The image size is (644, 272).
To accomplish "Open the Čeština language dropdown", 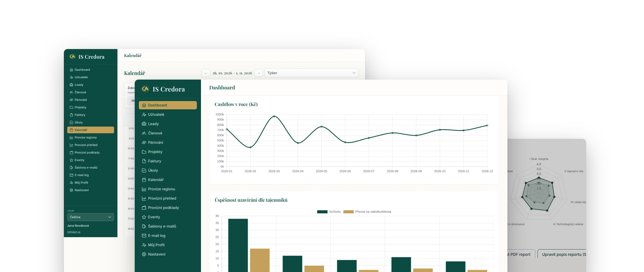I will [90, 217].
